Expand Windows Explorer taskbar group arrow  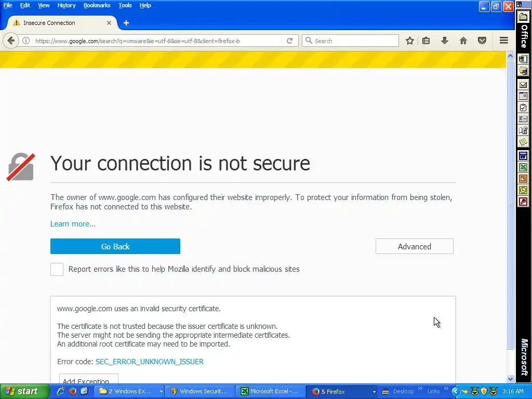(x=161, y=392)
